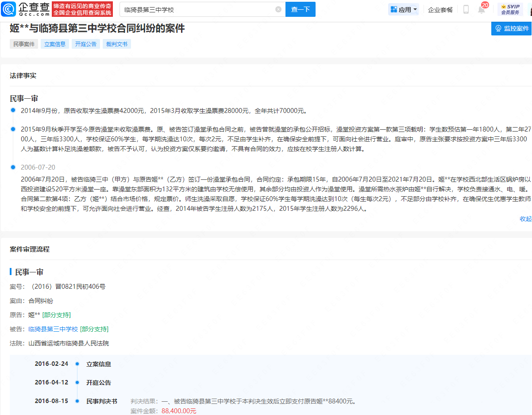The height and width of the screenshot is (415, 532).
Task: Open the notifications bell
Action: (x=482, y=10)
